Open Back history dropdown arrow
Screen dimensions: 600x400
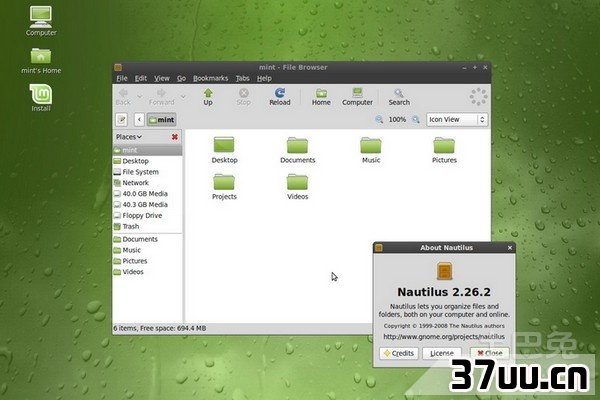140,96
